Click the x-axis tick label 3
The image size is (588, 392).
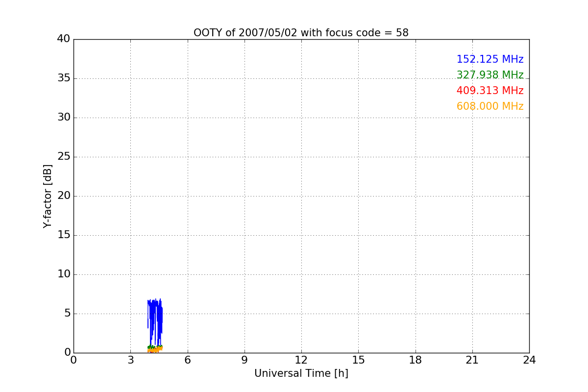[130, 360]
